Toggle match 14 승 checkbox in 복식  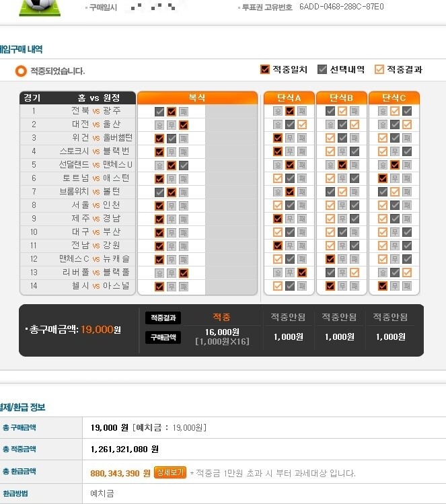[x=159, y=287]
